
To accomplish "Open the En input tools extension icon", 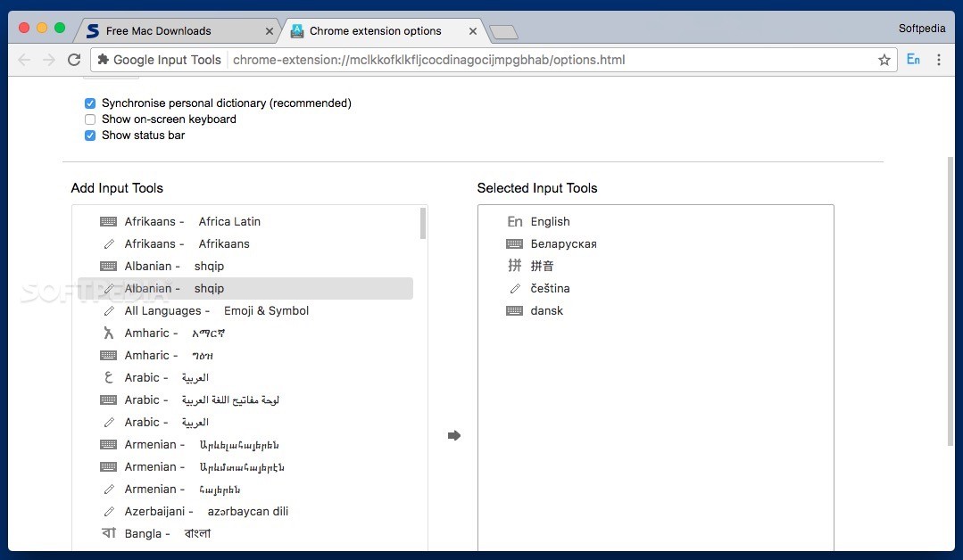I will coord(913,60).
